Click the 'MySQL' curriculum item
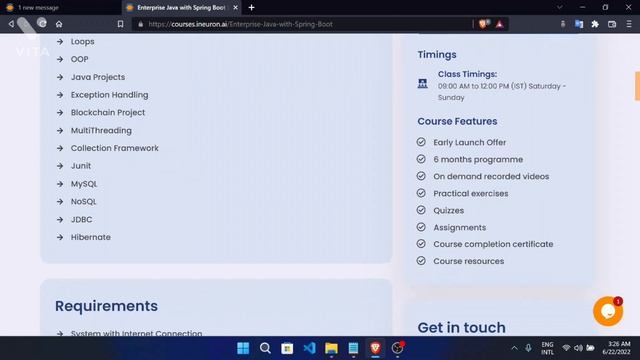 click(84, 184)
